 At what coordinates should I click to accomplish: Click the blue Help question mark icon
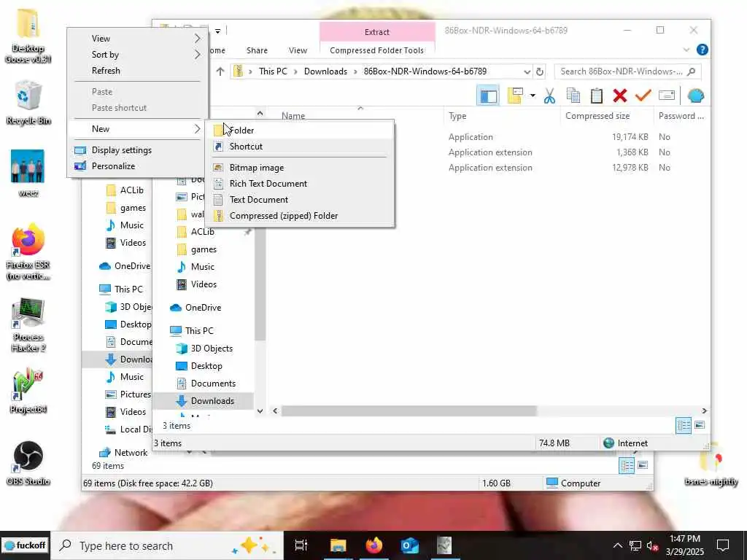[702, 50]
